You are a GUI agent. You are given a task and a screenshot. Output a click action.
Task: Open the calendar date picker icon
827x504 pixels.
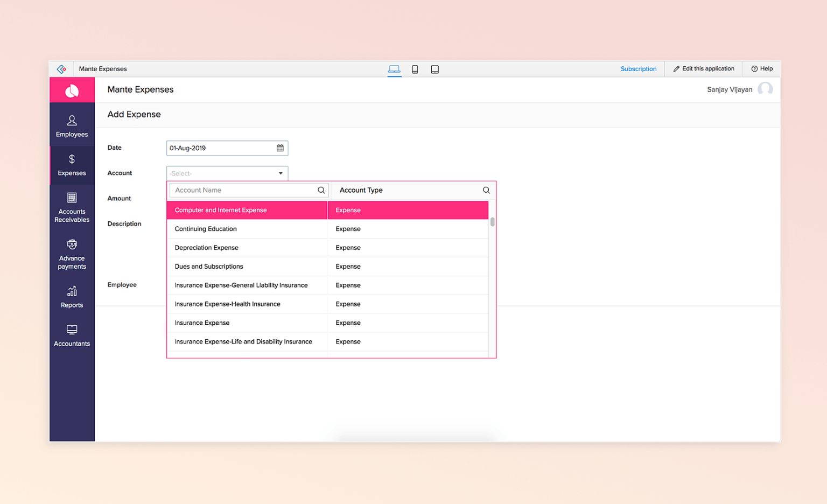click(280, 148)
